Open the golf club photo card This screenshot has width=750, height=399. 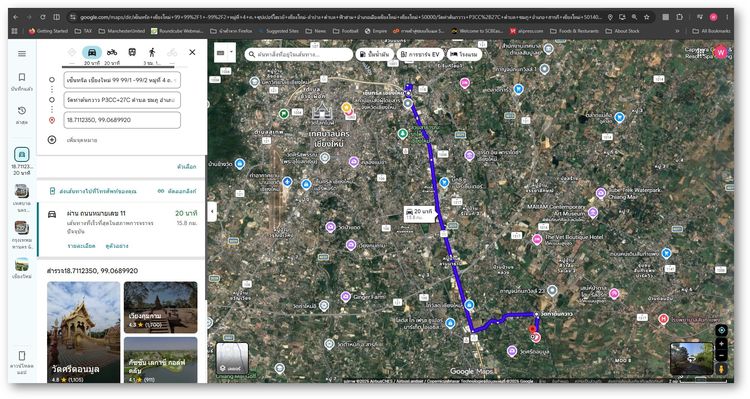[160, 360]
